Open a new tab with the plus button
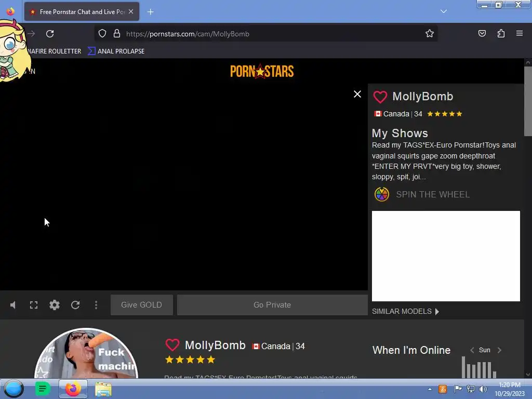The height and width of the screenshot is (399, 532). pos(150,12)
